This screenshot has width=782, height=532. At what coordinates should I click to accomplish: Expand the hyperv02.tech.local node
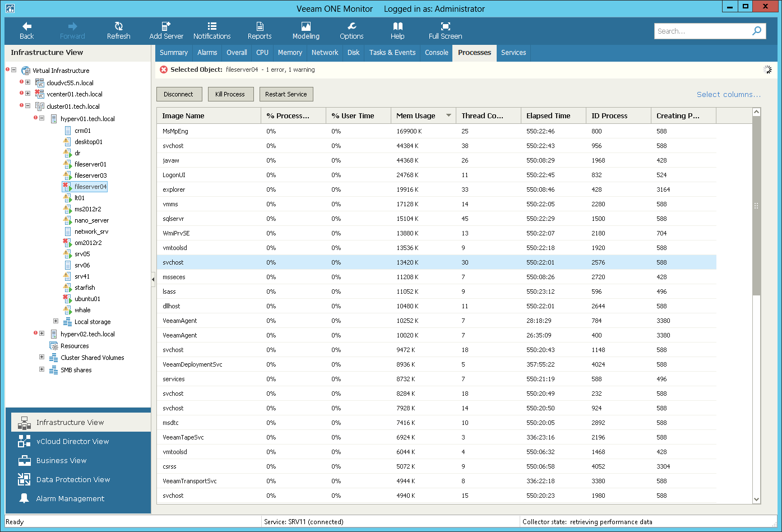pyautogui.click(x=42, y=334)
